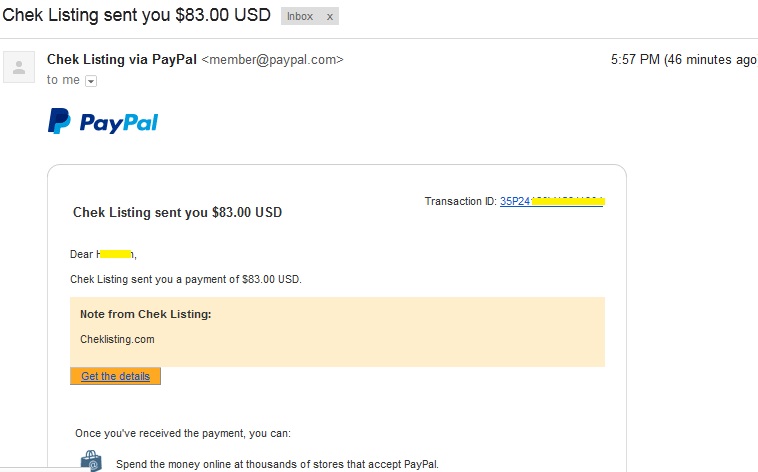Click the 5:57 PM timestamp
Viewport: 758px width, 472px height.
(x=636, y=60)
